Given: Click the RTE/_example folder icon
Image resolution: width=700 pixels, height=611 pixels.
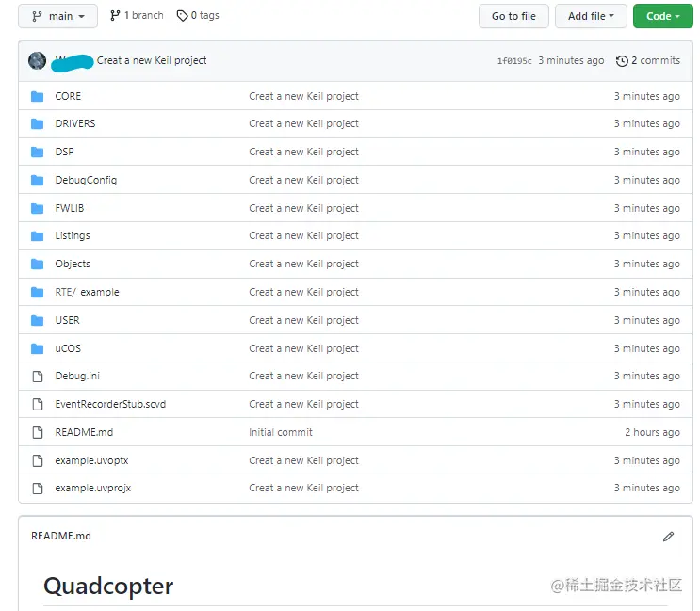Looking at the screenshot, I should click(x=38, y=292).
